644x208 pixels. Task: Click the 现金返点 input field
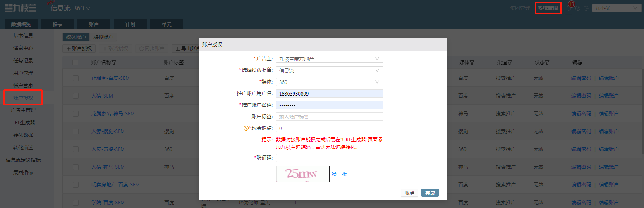click(330, 128)
